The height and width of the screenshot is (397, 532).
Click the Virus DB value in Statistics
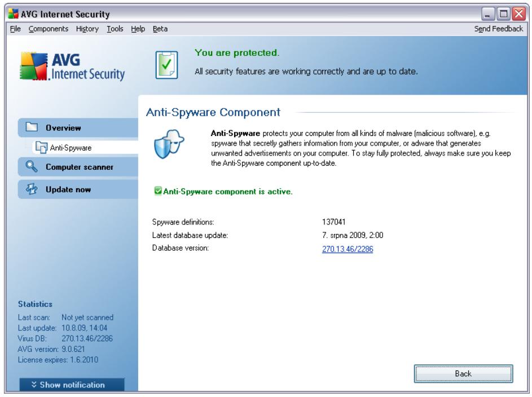[x=87, y=339]
